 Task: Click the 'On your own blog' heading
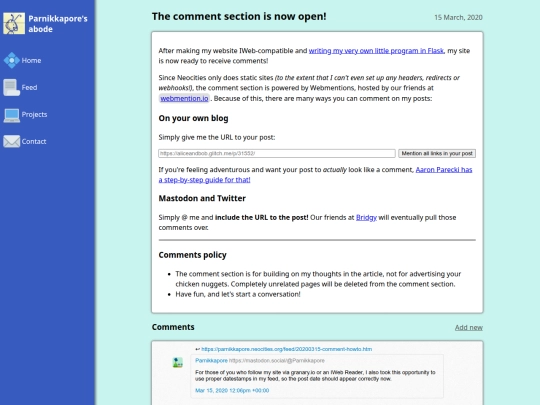pos(193,118)
